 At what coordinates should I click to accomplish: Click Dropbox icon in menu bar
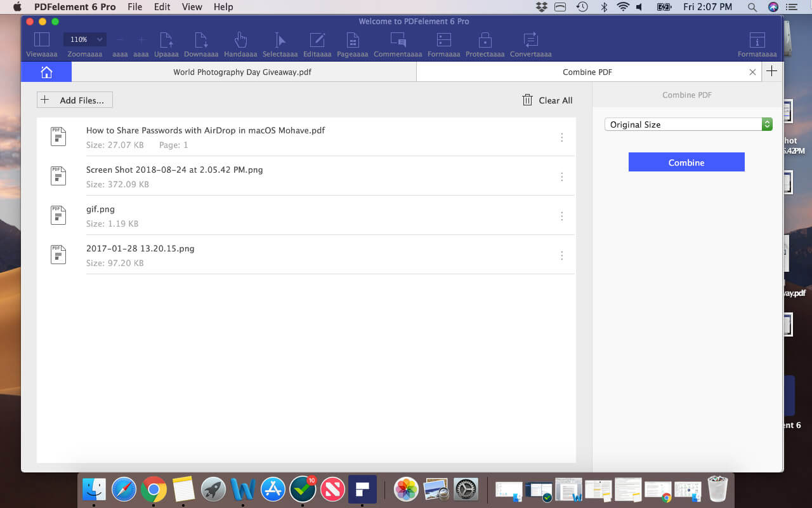541,7
